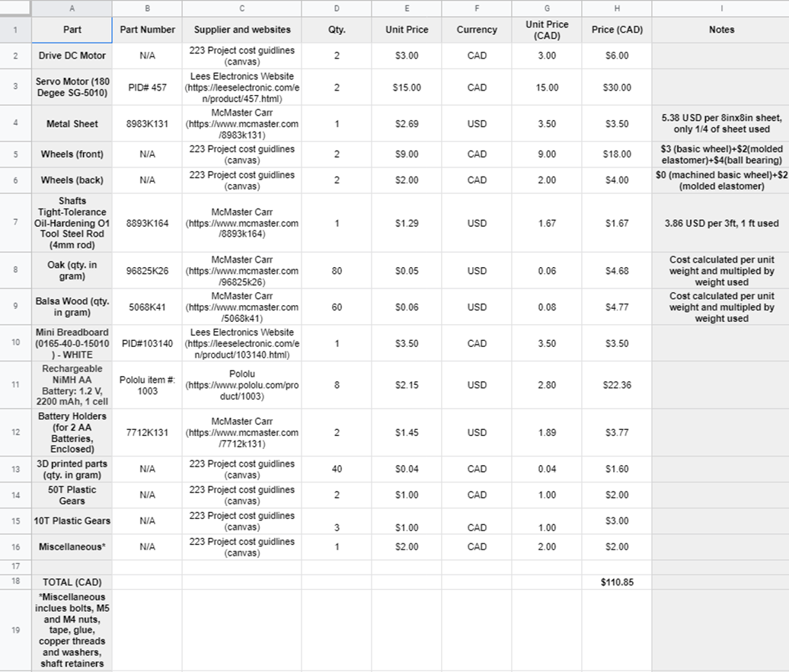789x672 pixels.
Task: Select the quantity '80' cell for Oak
Action: 337,271
